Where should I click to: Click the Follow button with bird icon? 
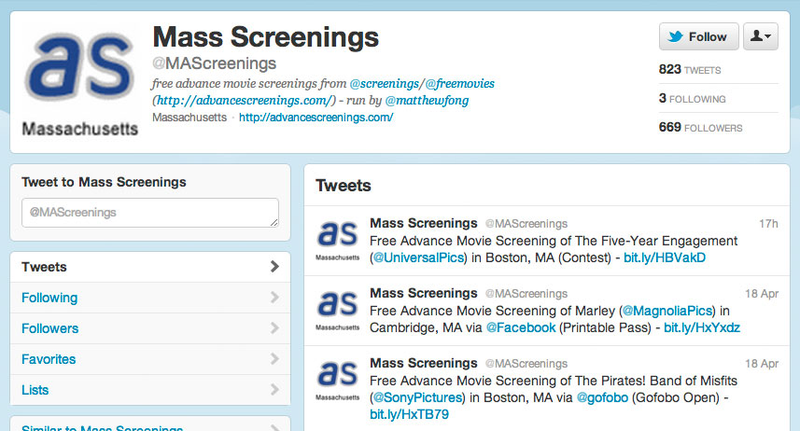698,37
